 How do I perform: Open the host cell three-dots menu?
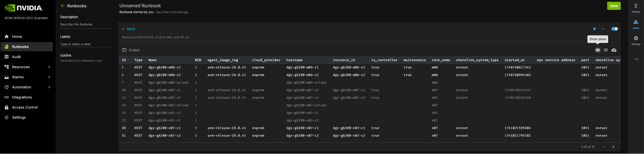coord(603,29)
